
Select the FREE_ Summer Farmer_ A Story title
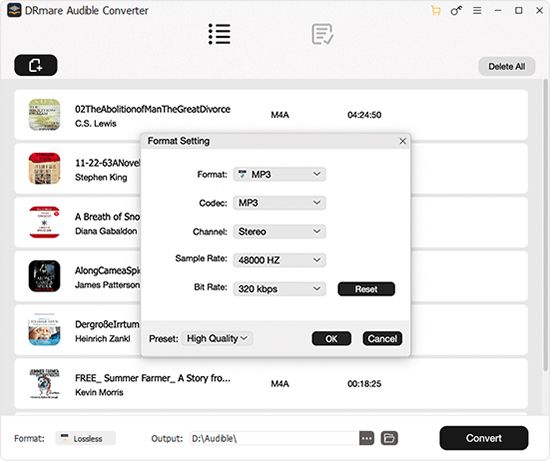coord(153,378)
